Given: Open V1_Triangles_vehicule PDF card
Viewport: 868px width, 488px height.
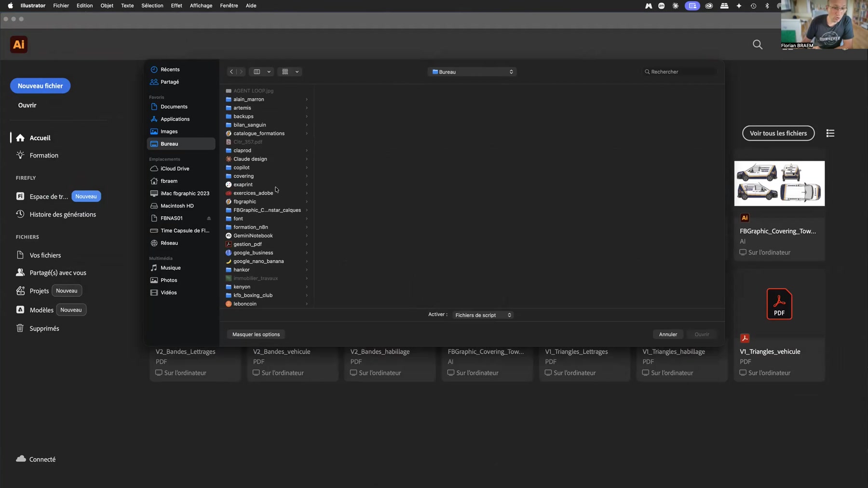Looking at the screenshot, I should tap(779, 326).
